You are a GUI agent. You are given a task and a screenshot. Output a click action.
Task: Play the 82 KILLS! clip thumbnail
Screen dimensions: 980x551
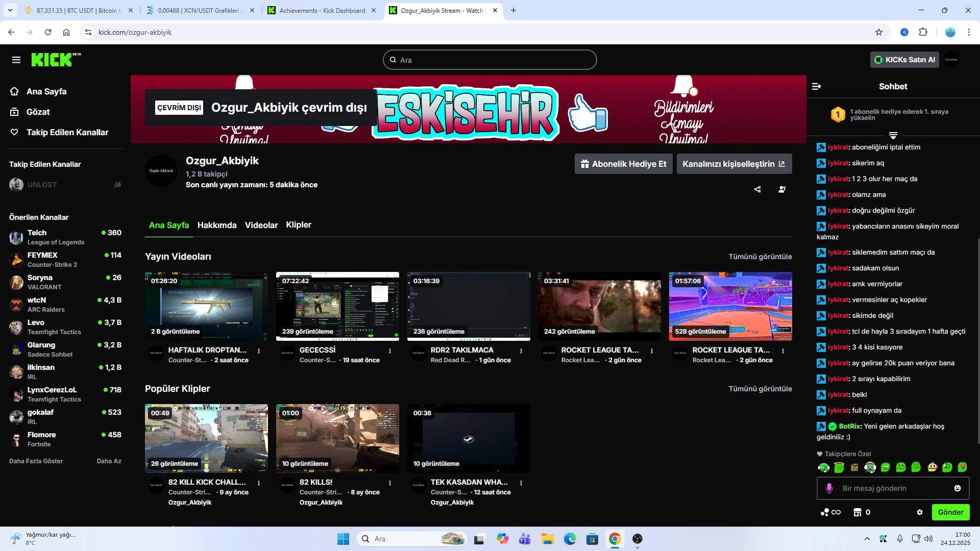(x=337, y=438)
